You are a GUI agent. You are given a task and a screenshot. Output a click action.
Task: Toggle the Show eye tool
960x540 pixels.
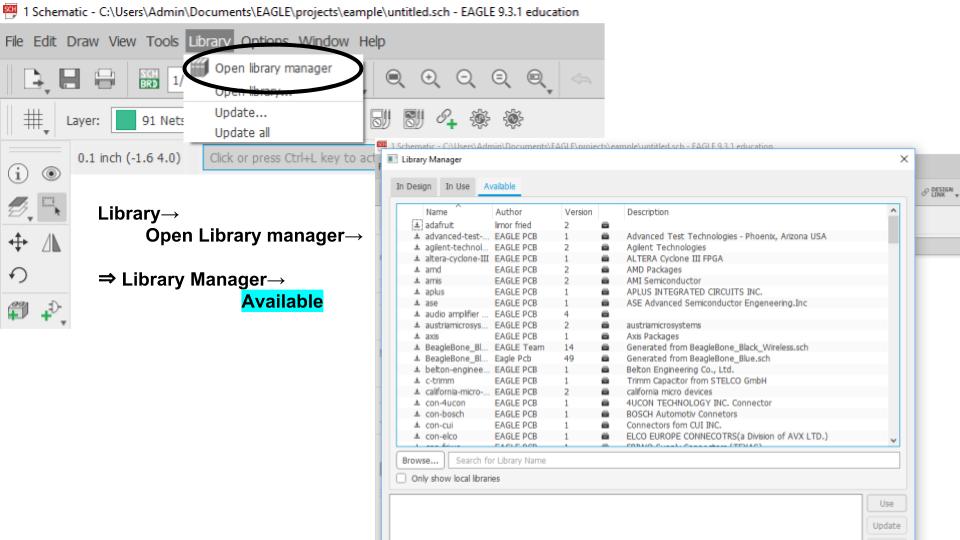(51, 174)
